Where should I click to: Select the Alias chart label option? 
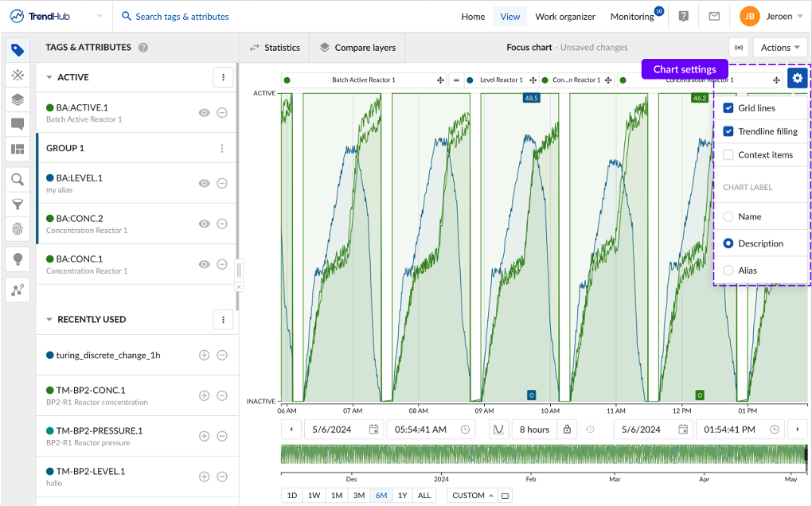(x=728, y=271)
